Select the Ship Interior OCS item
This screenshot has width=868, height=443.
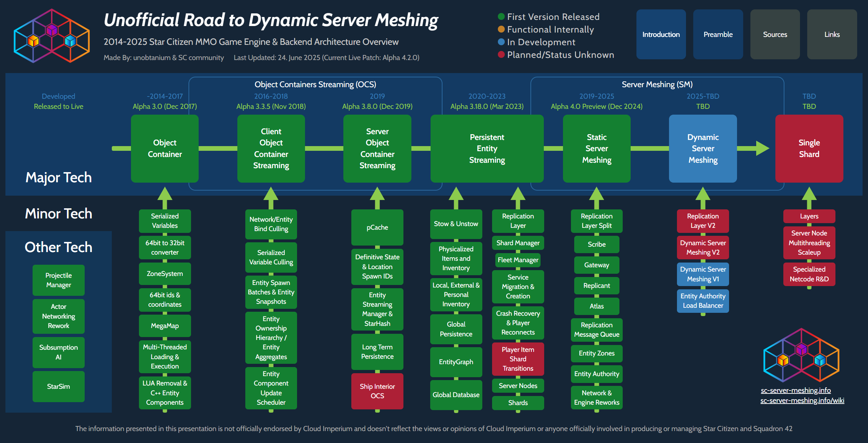[x=377, y=391]
